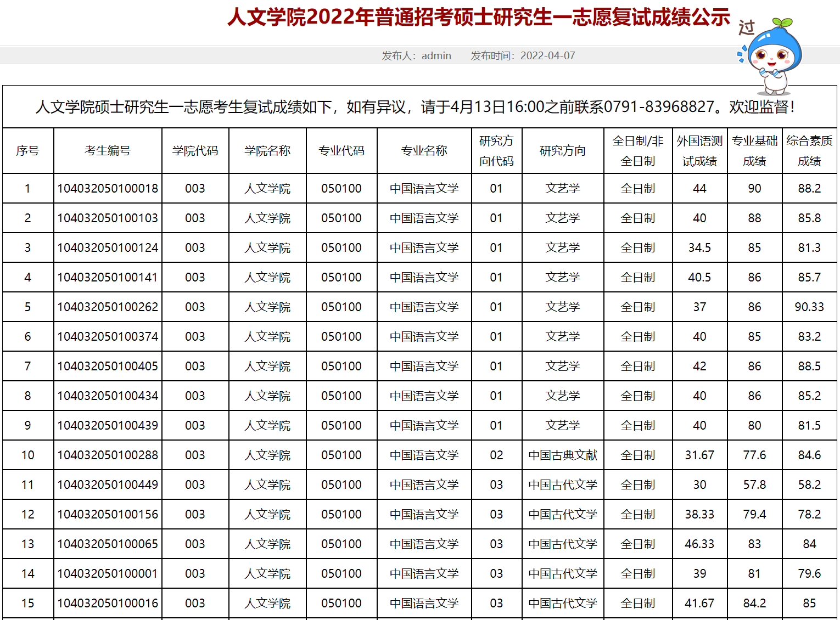Viewport: 840px width, 620px height.
Task: Select candidate number 104032050100405
Action: click(108, 367)
